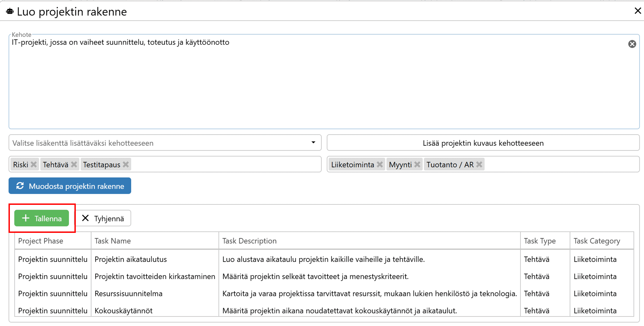This screenshot has width=644, height=326.
Task: Remove the Tuotanto / AR chip
Action: [x=479, y=165]
